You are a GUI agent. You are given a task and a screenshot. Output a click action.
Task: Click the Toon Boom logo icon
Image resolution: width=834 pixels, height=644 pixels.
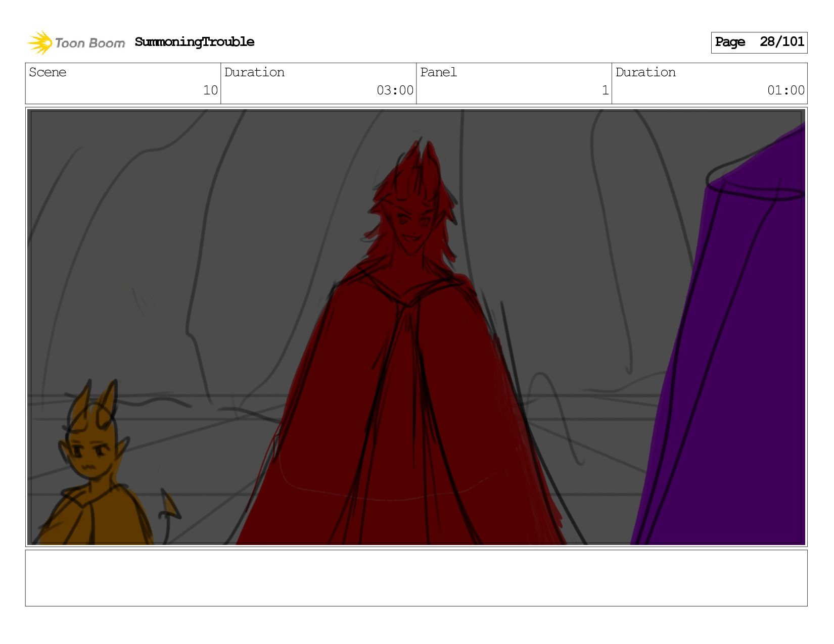(40, 42)
